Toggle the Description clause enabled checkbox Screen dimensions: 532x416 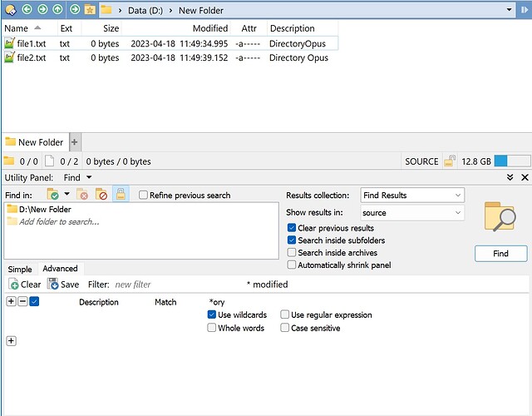(x=34, y=301)
